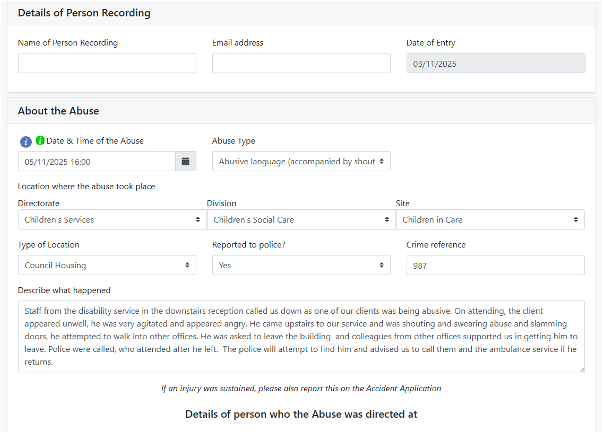Focus the Email address input field
The height and width of the screenshot is (432, 604).
pos(301,63)
